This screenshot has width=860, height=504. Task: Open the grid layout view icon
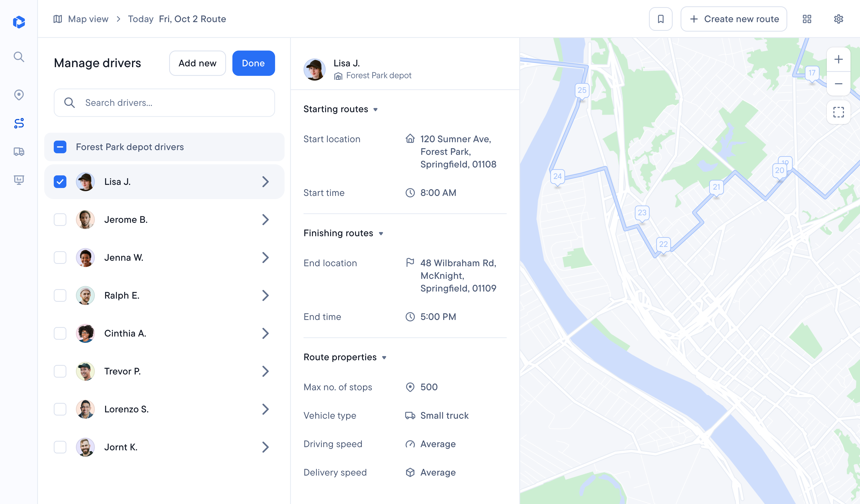pyautogui.click(x=807, y=19)
